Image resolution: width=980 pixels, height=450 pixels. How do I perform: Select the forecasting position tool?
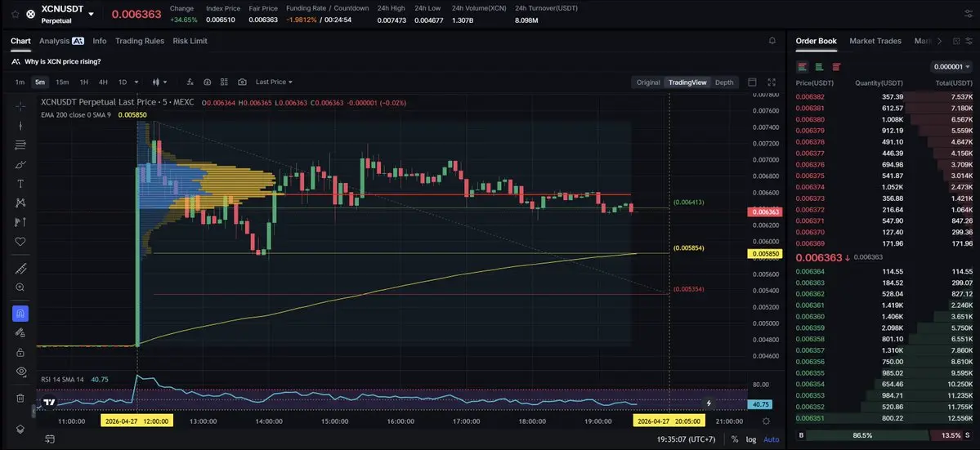coord(20,222)
